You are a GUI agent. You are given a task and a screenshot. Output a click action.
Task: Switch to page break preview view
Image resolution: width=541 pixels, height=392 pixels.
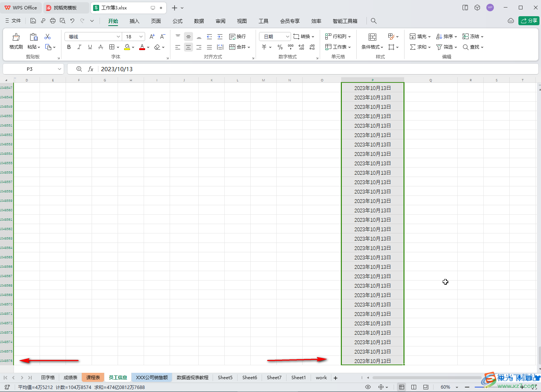click(414, 387)
